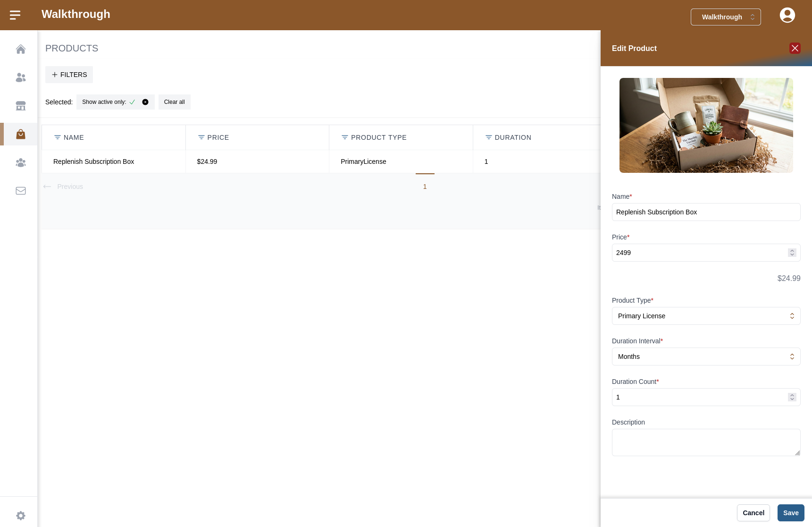Open the teams group icon in the sidebar

click(20, 162)
